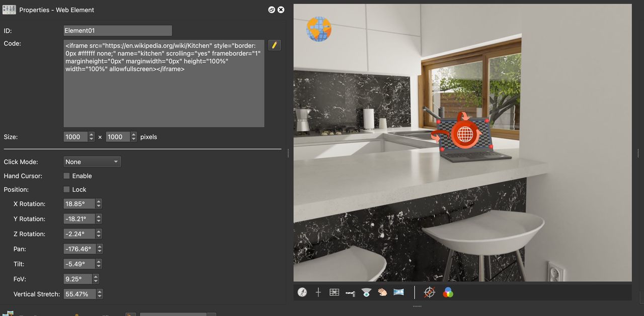This screenshot has width=644, height=316.
Task: Click the crossed-out target icon
Action: click(429, 292)
